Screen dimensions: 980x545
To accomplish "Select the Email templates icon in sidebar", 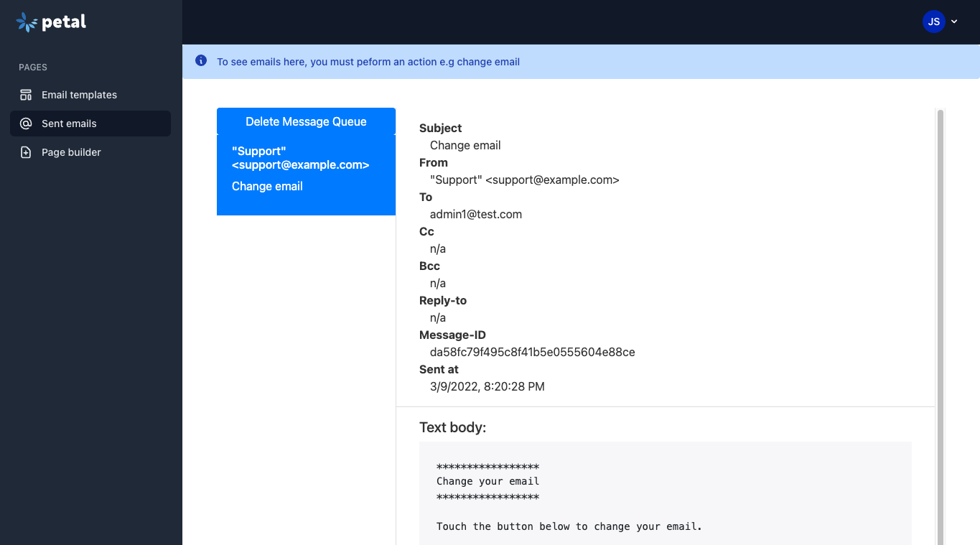I will [x=26, y=94].
